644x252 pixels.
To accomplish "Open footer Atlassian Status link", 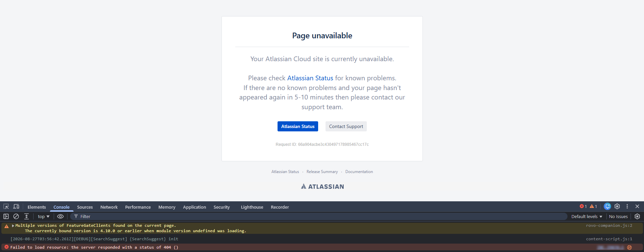I will 285,172.
